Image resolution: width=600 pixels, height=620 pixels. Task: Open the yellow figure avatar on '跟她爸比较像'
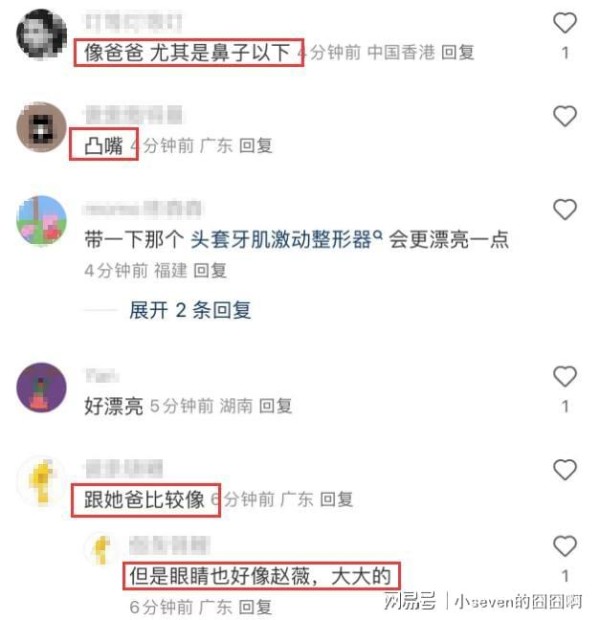(42, 481)
